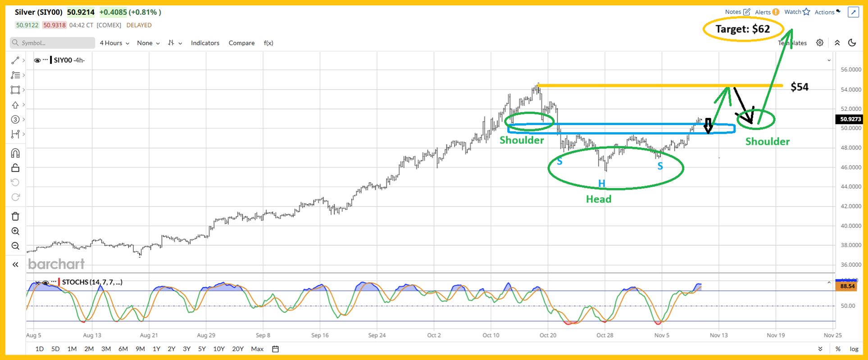Open the Compare menu

point(241,43)
